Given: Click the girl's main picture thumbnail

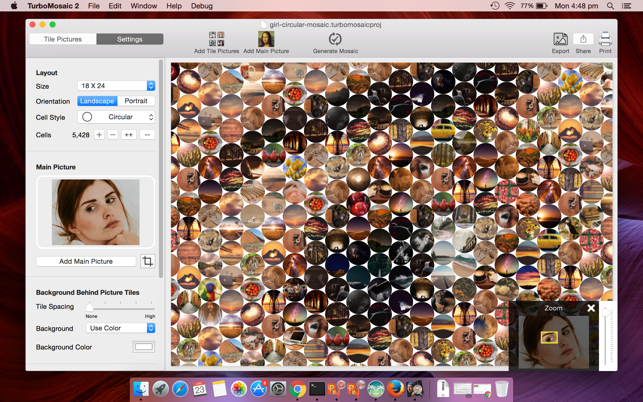Looking at the screenshot, I should pyautogui.click(x=96, y=212).
